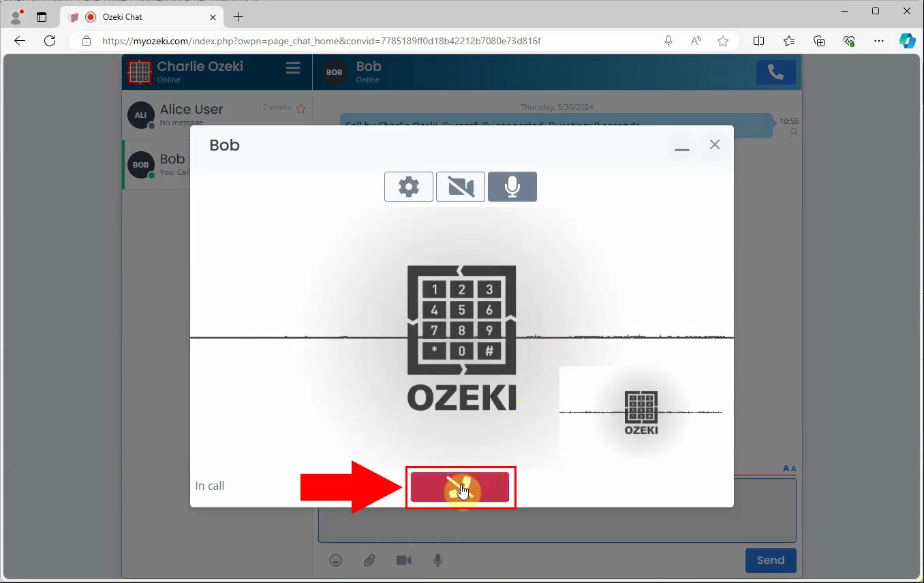Open the emoji picker below message box
The image size is (924, 583).
tap(336, 561)
